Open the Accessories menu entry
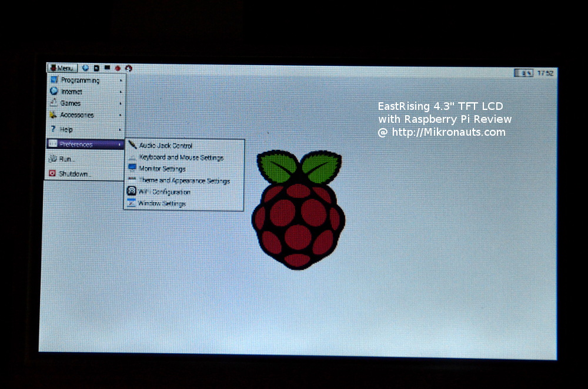588x389 pixels. coord(86,115)
